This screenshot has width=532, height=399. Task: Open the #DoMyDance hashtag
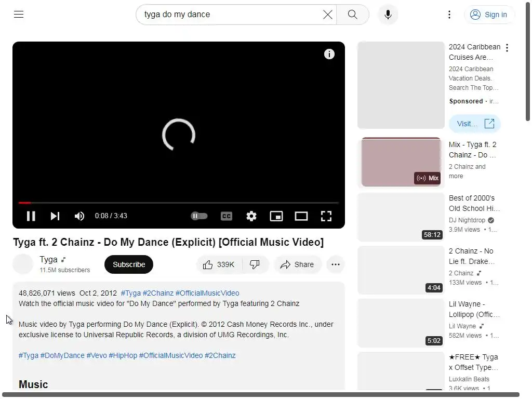(x=62, y=355)
